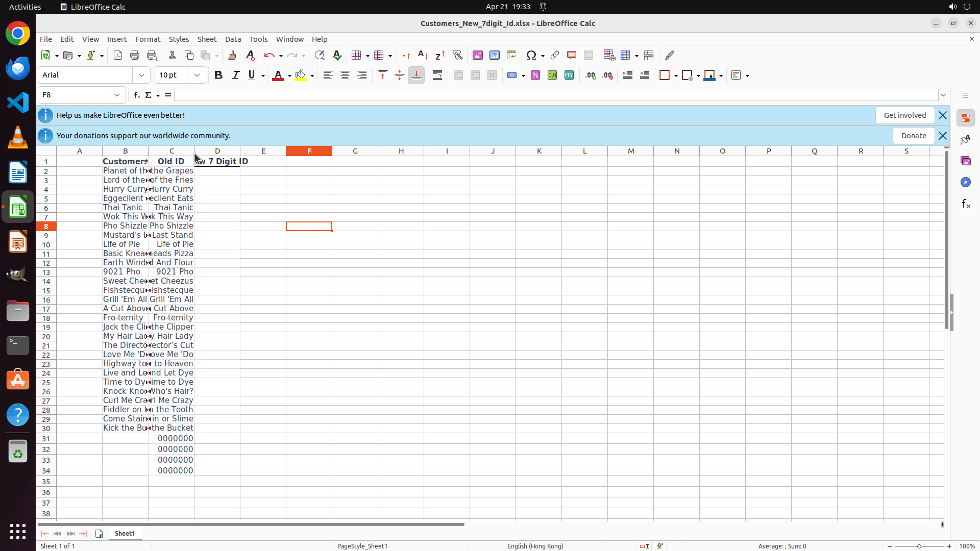Screen dimensions: 980x551
Task: Toggle bold formatting
Action: (x=218, y=76)
